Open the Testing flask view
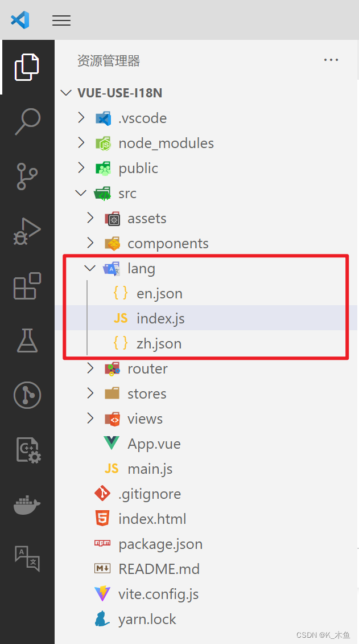 pyautogui.click(x=27, y=341)
